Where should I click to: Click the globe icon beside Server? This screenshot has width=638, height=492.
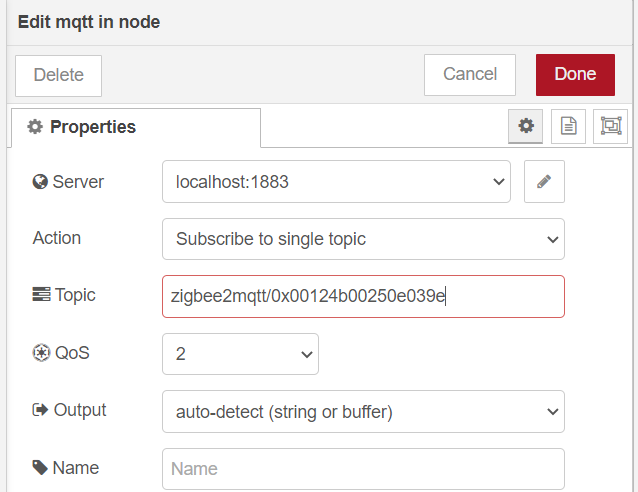[40, 182]
